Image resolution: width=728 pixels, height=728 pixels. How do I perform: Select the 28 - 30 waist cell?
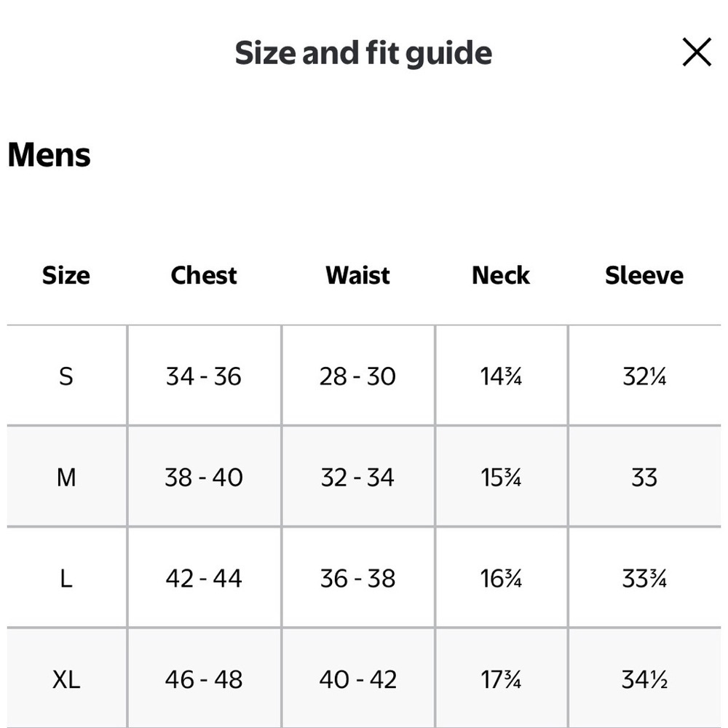(357, 376)
